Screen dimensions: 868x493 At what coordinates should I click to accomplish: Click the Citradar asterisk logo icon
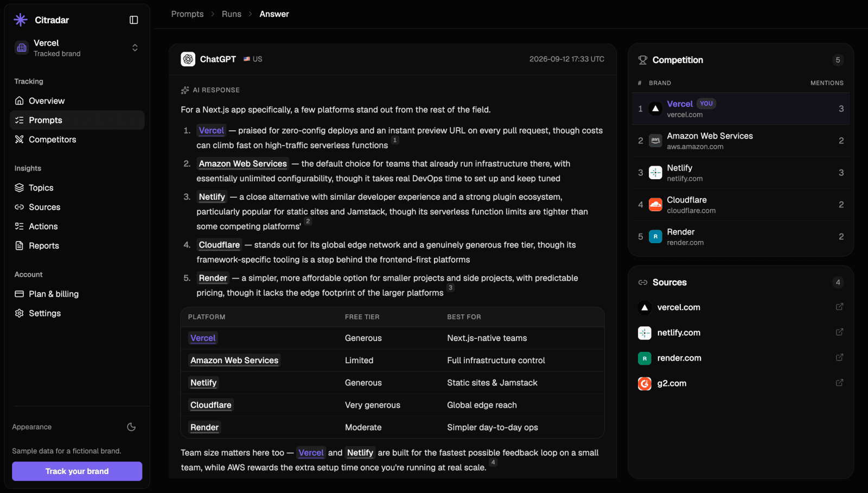(21, 20)
